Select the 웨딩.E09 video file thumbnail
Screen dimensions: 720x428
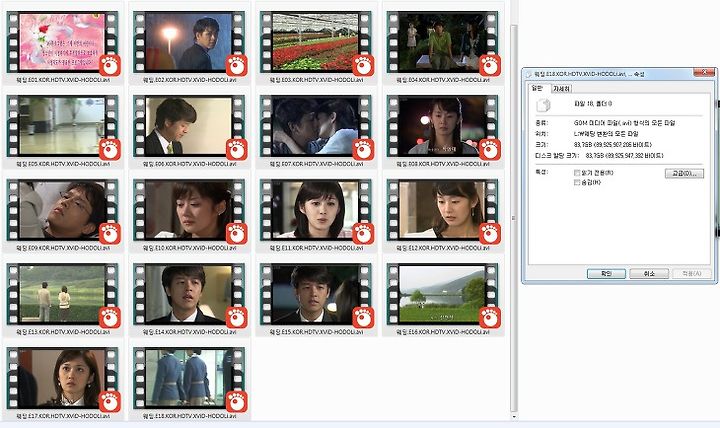click(x=63, y=211)
